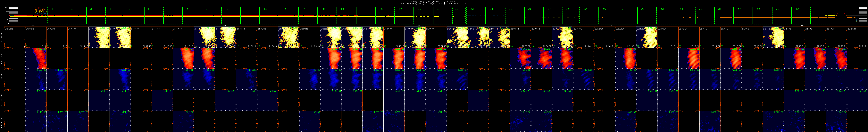Viewport: 868px width, 132px height.
Task: Click the '12.0-25.0 keV' row label
Action: click(x=2, y=79)
